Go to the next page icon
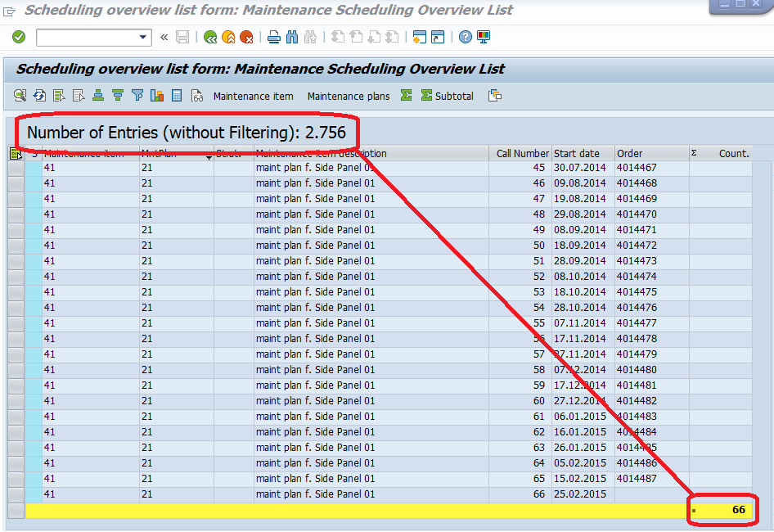 [x=374, y=37]
